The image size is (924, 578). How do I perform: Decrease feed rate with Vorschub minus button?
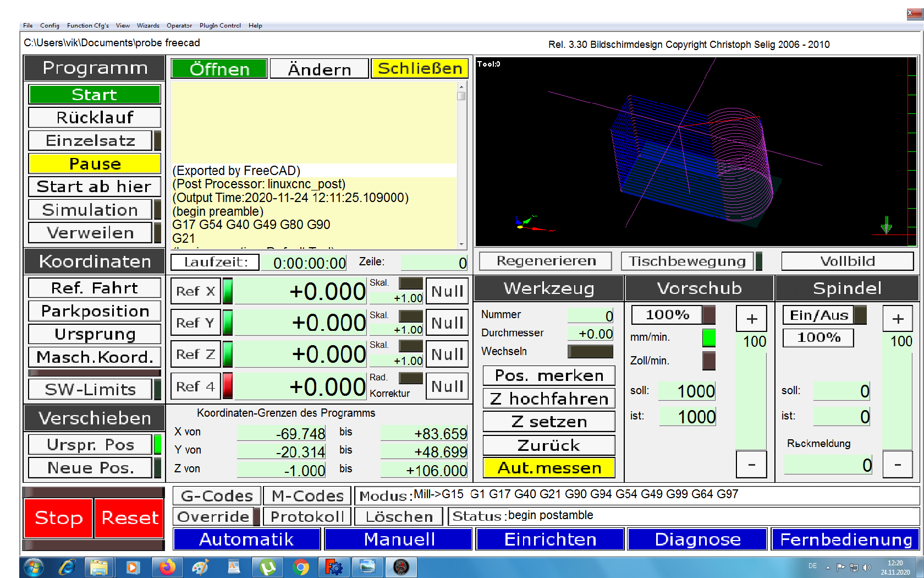pyautogui.click(x=751, y=465)
